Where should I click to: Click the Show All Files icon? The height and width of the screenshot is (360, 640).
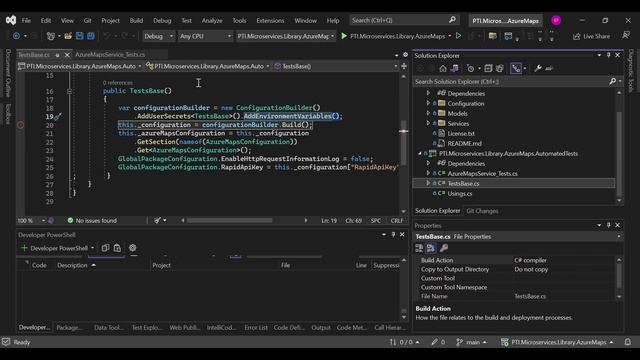pyautogui.click(x=500, y=69)
